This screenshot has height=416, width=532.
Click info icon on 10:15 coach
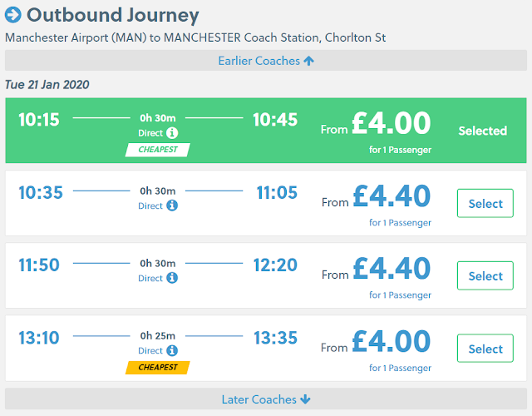tap(172, 133)
